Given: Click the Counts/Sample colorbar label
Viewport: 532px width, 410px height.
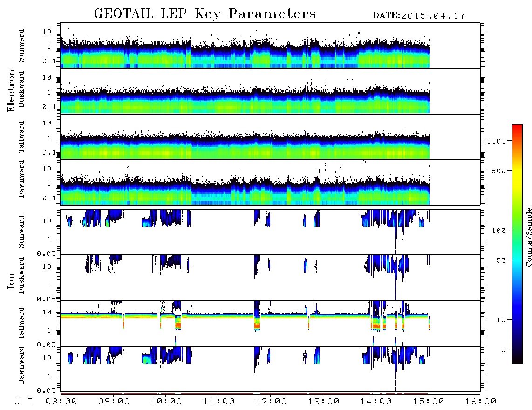Looking at the screenshot, I should [x=528, y=237].
